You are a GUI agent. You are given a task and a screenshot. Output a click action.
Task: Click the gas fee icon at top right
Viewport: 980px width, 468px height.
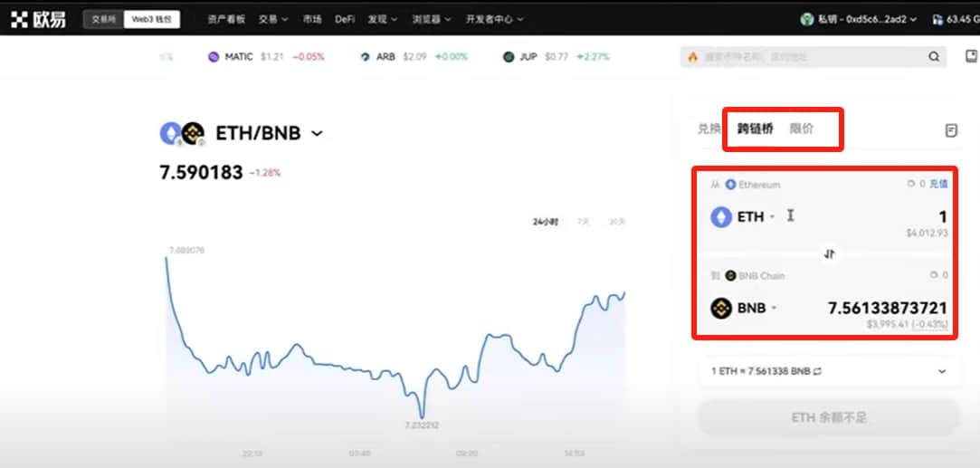pos(937,19)
